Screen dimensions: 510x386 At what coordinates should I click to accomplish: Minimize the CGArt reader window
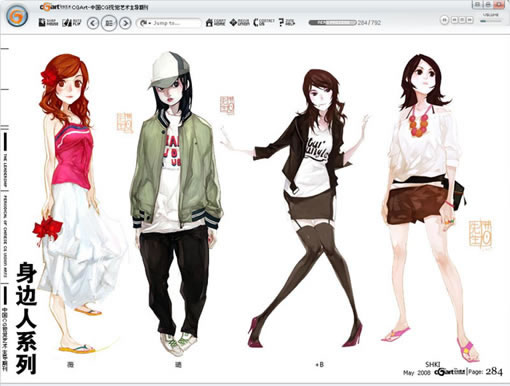[x=478, y=4]
